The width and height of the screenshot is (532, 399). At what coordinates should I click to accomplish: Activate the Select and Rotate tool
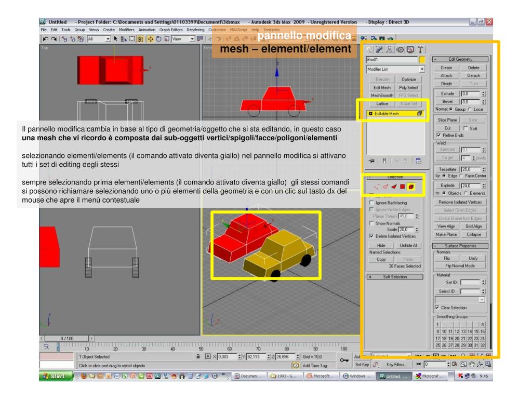tap(158, 39)
